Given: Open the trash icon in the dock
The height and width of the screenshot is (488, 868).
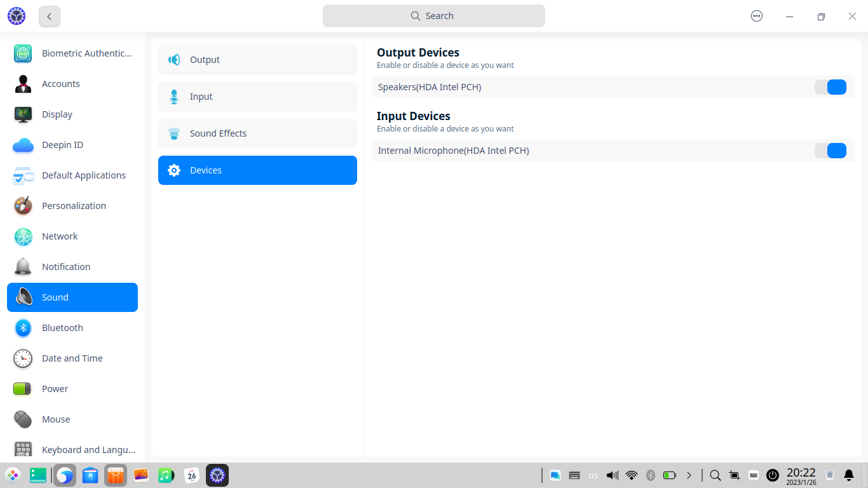Looking at the screenshot, I should click(830, 475).
